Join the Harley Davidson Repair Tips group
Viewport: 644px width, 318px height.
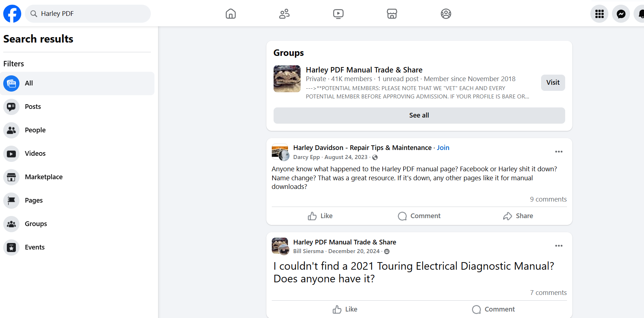[443, 148]
